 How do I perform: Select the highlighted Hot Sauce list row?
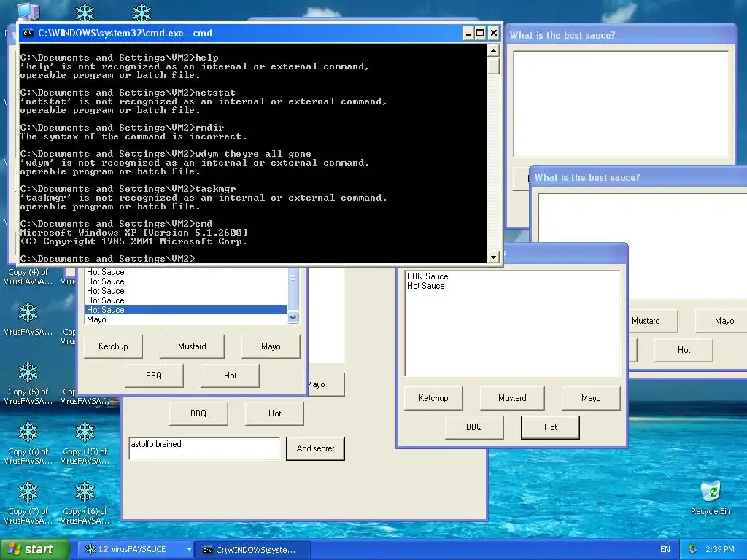tap(186, 309)
